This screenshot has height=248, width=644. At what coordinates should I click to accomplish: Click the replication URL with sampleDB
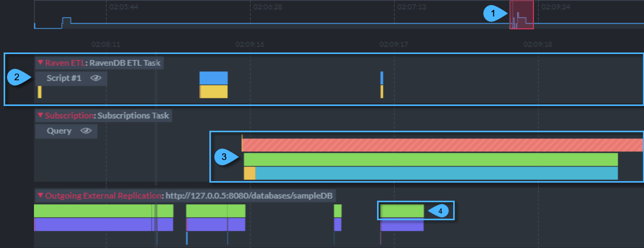point(249,196)
